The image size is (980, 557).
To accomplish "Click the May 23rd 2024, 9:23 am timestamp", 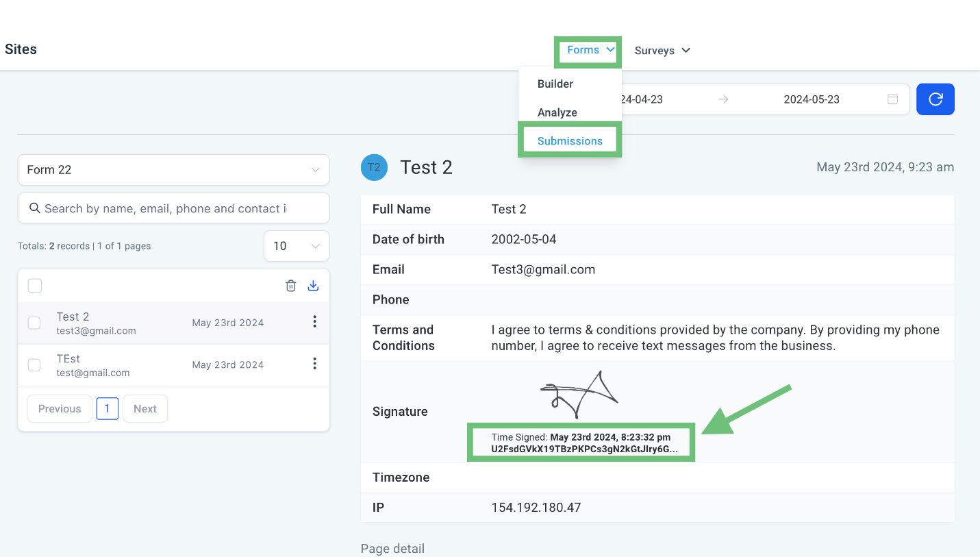I will [885, 167].
